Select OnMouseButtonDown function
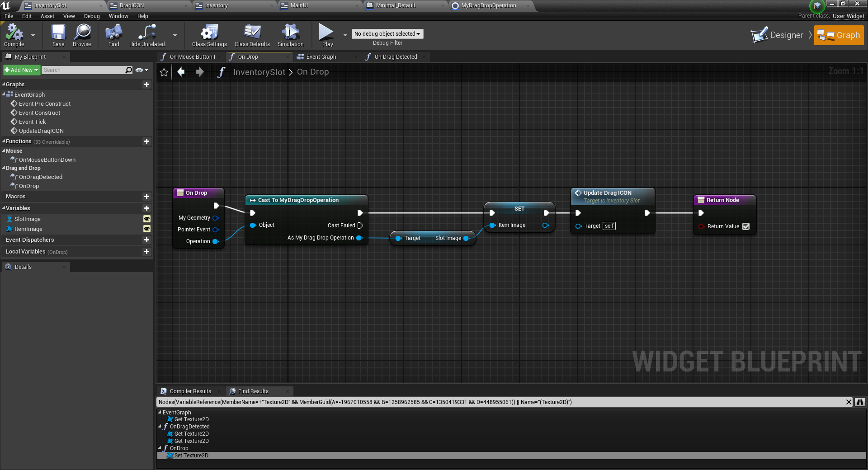Screen dimensions: 868x470 pyautogui.click(x=47, y=160)
